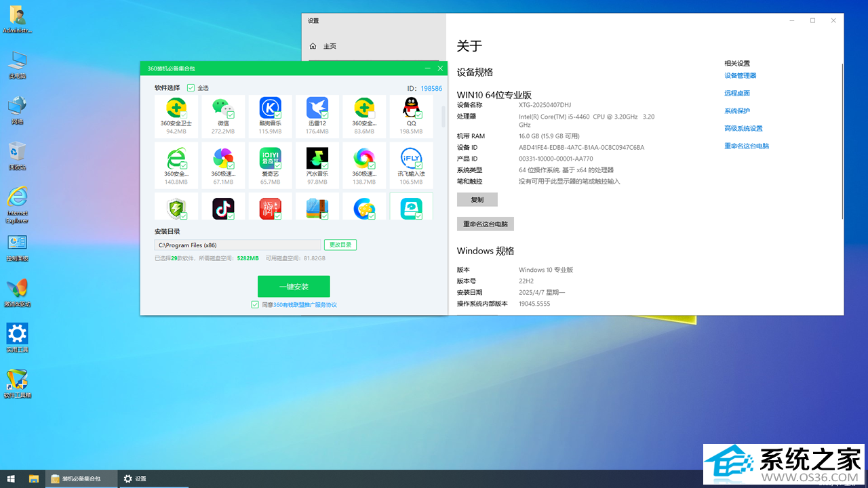Click the Settings About page scrollbar

click(x=842, y=141)
